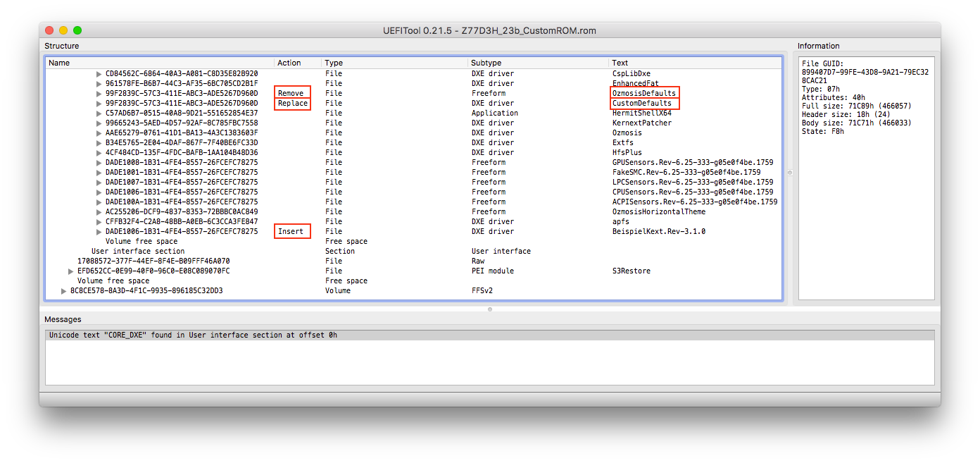Expand the GPUSensors freeform entry triangle
980x463 pixels.
(x=99, y=162)
